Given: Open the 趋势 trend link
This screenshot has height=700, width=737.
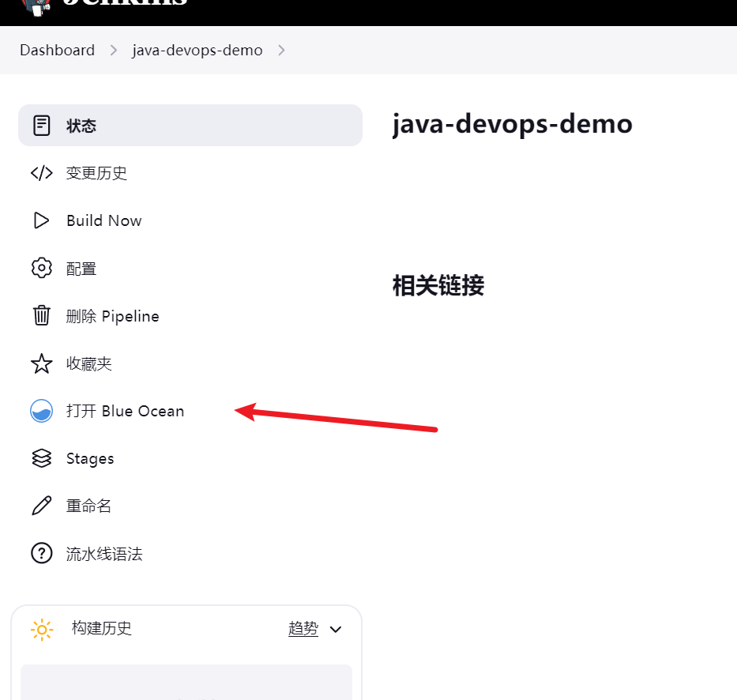Looking at the screenshot, I should pos(303,629).
